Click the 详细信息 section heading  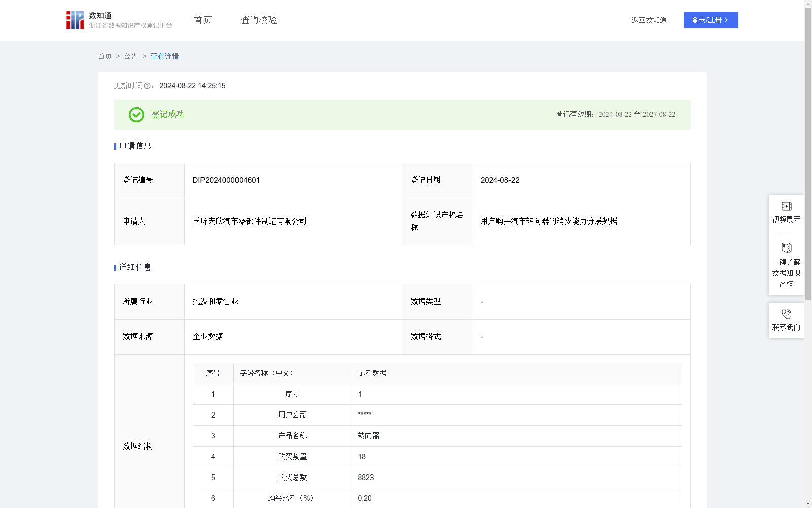[136, 268]
